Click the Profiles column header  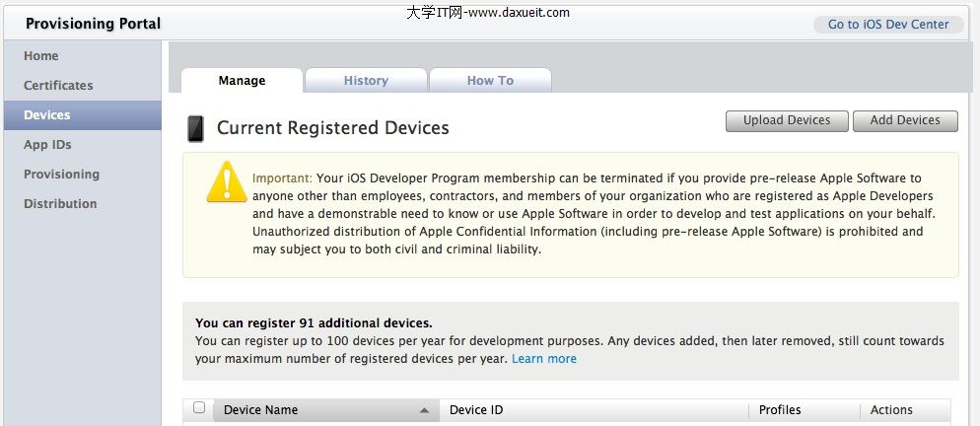(x=780, y=410)
